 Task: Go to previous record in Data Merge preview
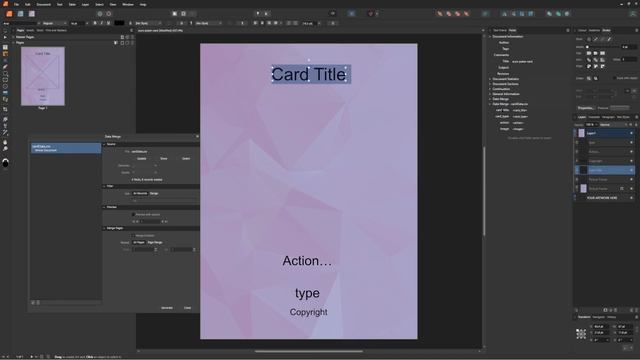(x=138, y=221)
